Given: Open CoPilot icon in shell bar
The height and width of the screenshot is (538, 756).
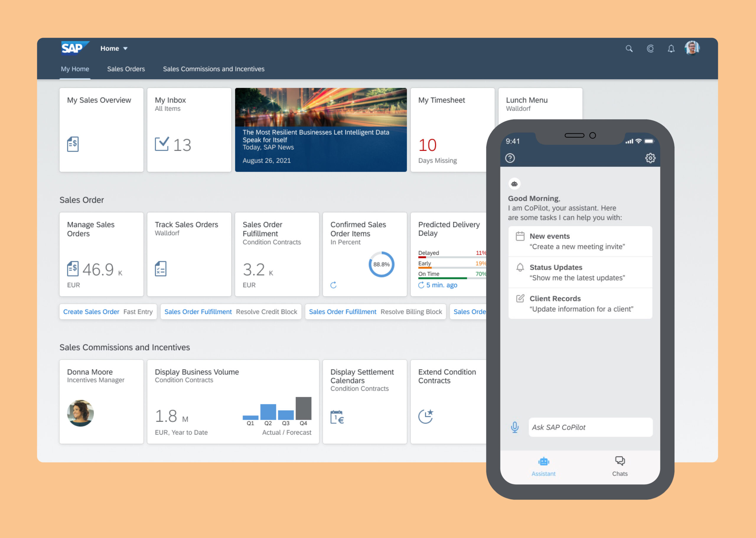Looking at the screenshot, I should [650, 49].
